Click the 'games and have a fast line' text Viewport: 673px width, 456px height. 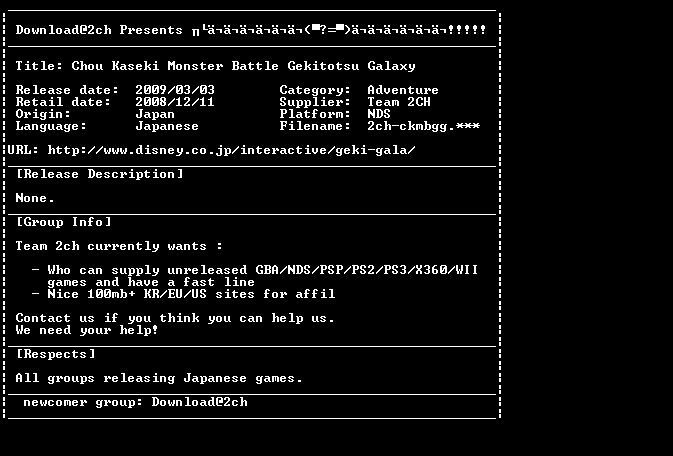[x=151, y=282]
